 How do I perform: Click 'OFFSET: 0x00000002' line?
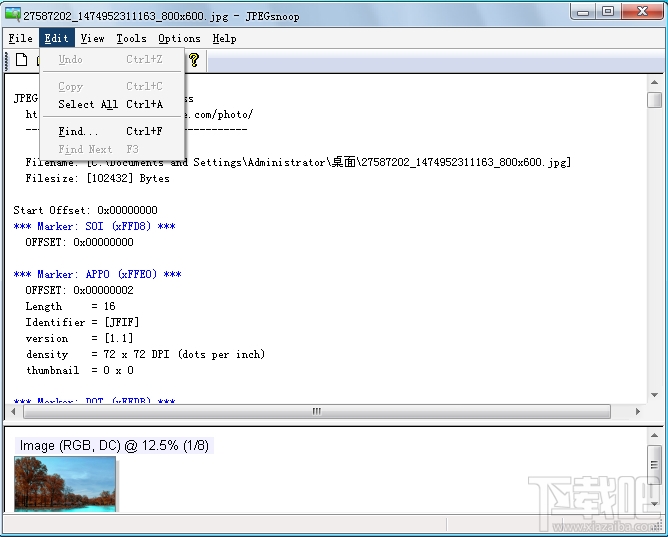(79, 290)
